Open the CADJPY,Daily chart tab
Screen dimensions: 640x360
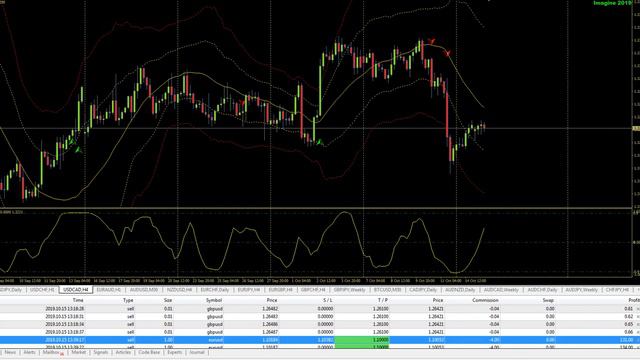[423, 290]
